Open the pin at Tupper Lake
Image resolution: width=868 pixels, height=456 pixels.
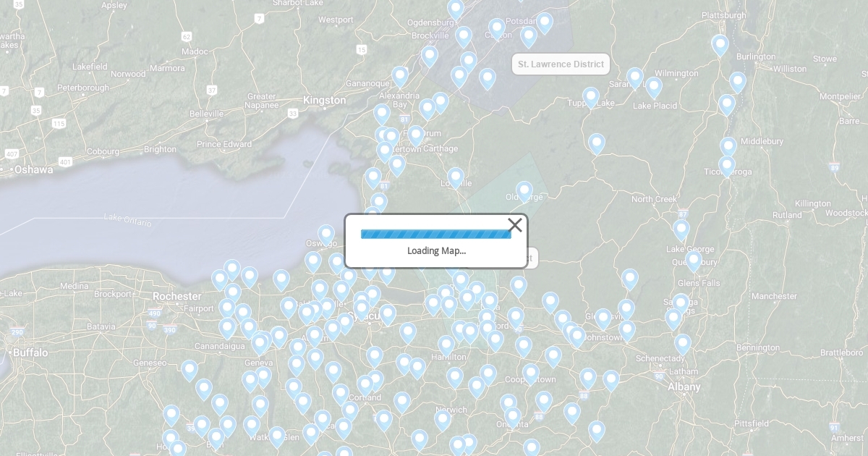[x=591, y=97]
